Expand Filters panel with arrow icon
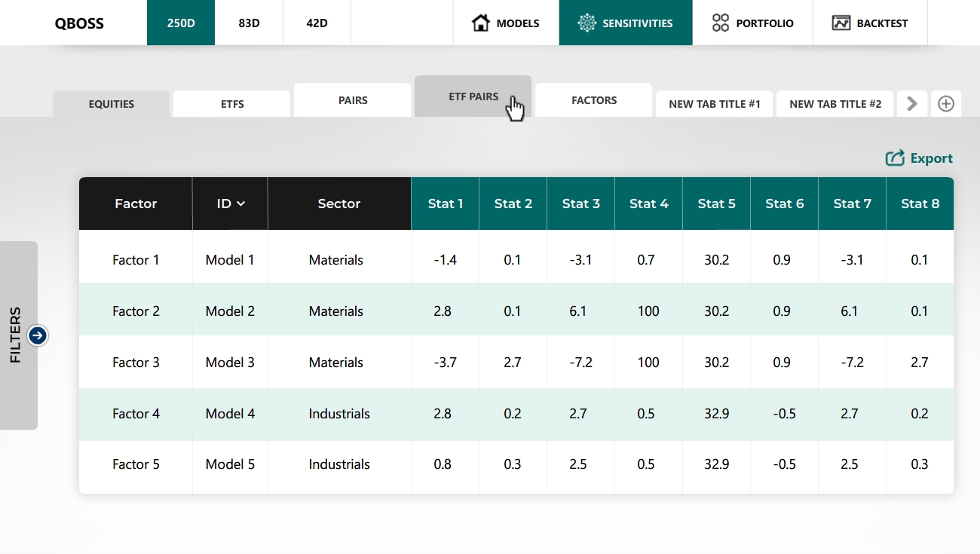 click(x=38, y=335)
